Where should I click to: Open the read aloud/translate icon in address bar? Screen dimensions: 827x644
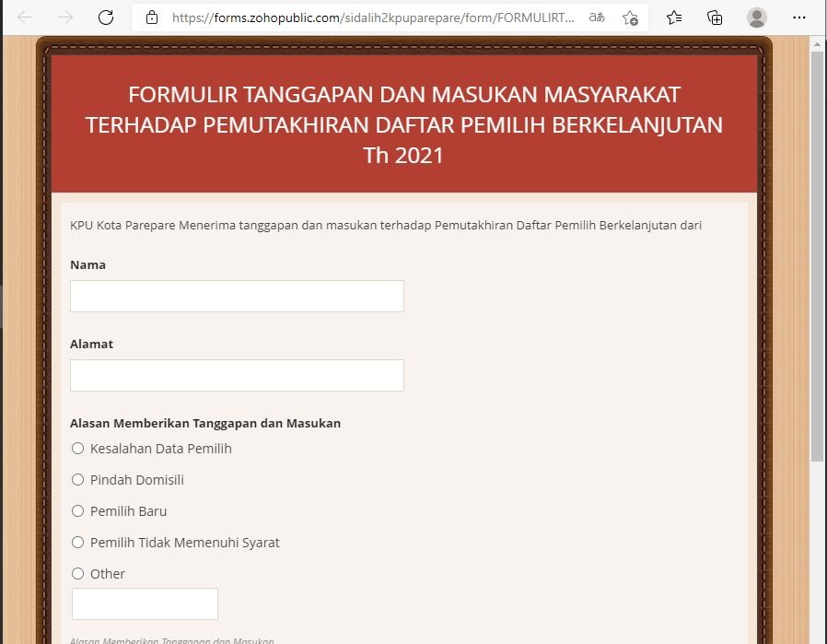coord(597,18)
